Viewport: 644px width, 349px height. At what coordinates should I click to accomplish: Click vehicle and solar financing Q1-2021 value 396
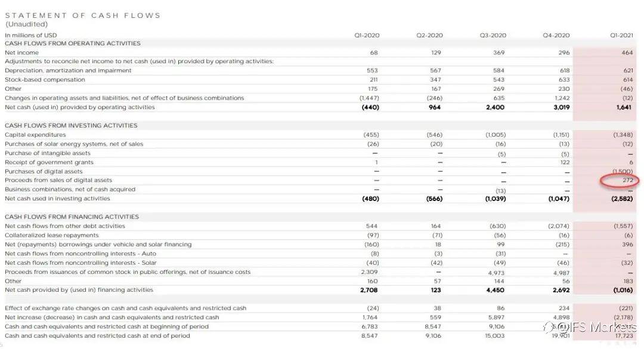627,244
